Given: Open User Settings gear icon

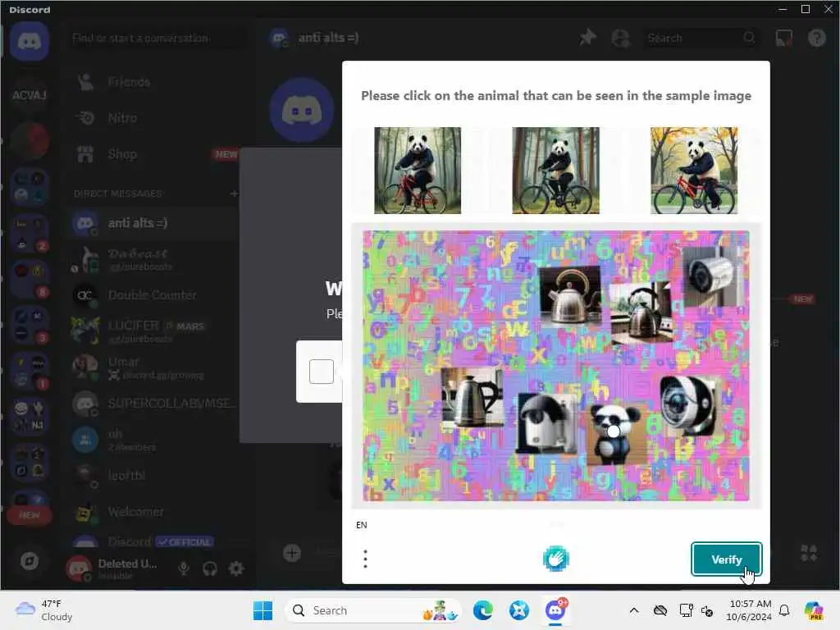Looking at the screenshot, I should (235, 568).
